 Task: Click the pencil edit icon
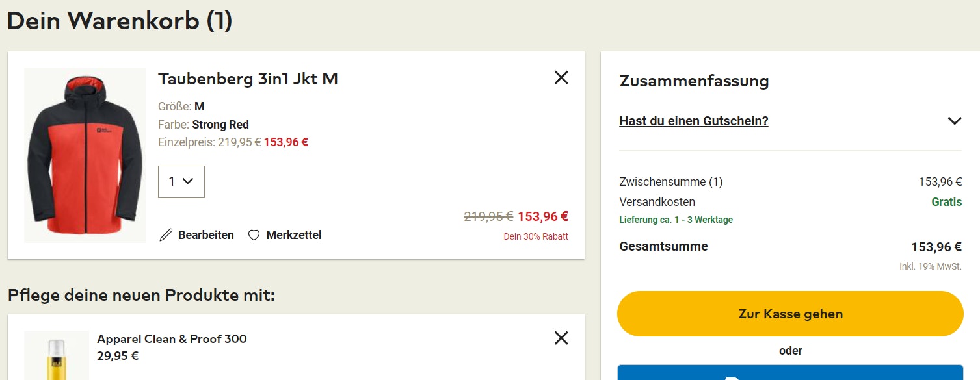tap(166, 235)
